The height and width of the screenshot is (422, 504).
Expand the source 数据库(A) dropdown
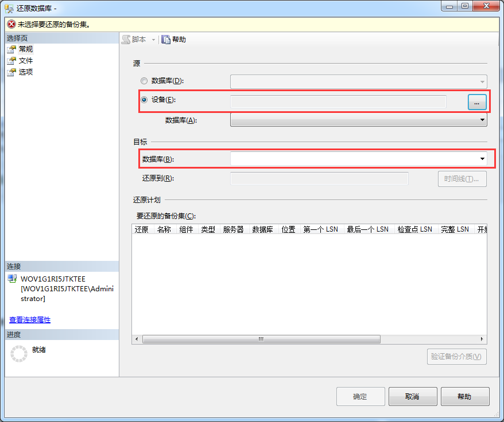tap(482, 120)
